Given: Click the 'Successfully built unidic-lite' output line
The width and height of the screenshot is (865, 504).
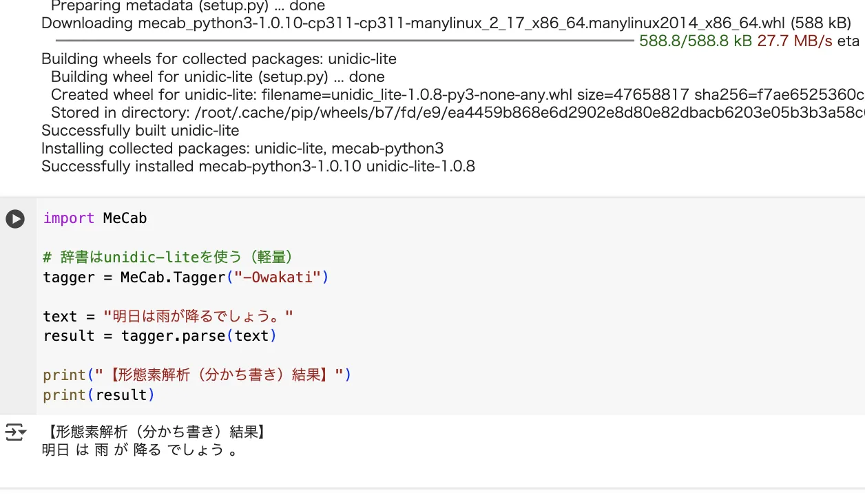Looking at the screenshot, I should tap(140, 131).
